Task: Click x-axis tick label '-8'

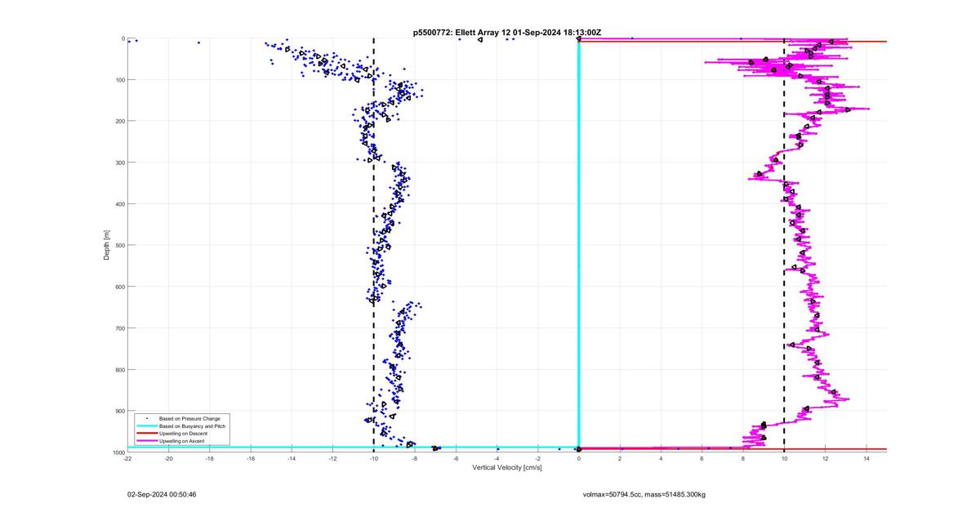Action: pos(415,458)
